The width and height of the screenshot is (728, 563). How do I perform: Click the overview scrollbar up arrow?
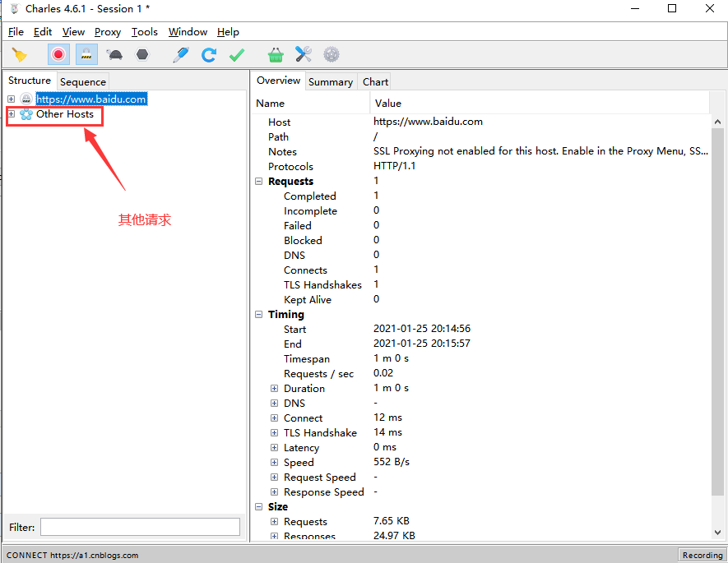tap(718, 122)
